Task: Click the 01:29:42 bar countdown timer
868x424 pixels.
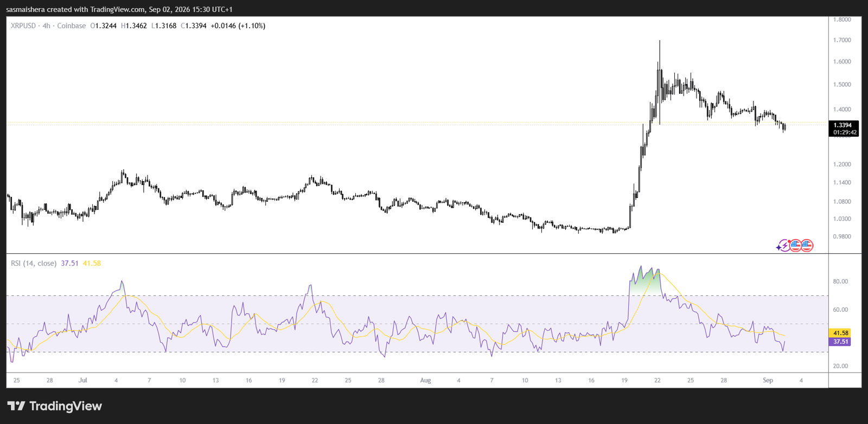Action: 845,132
